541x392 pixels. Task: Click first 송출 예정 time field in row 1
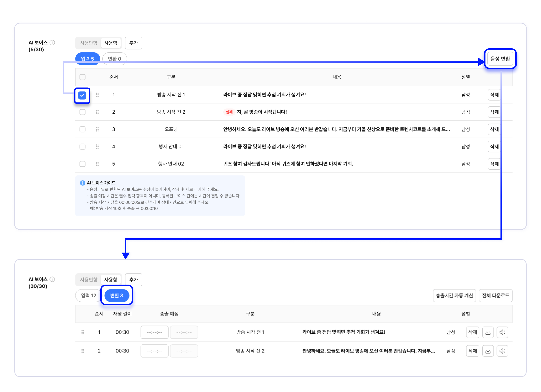click(x=154, y=332)
